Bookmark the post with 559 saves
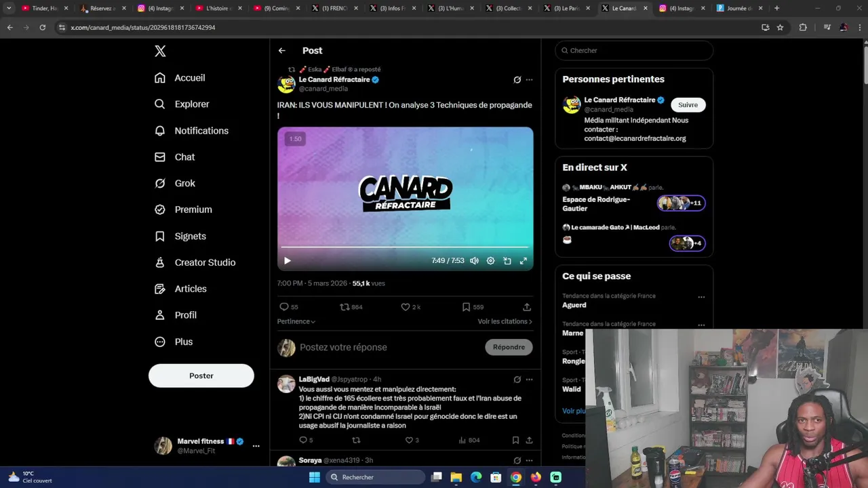Image resolution: width=868 pixels, height=488 pixels. [x=473, y=307]
